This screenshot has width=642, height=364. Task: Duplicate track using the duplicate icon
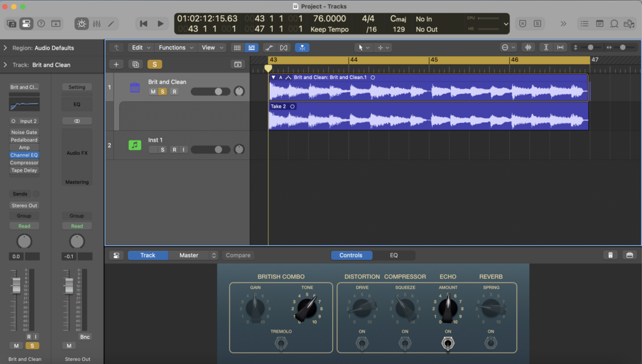click(135, 64)
